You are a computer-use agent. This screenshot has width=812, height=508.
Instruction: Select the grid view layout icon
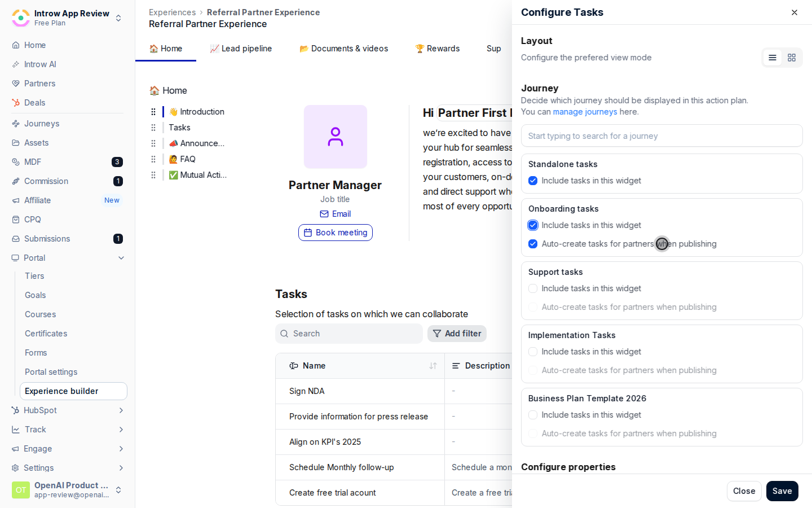[792, 58]
